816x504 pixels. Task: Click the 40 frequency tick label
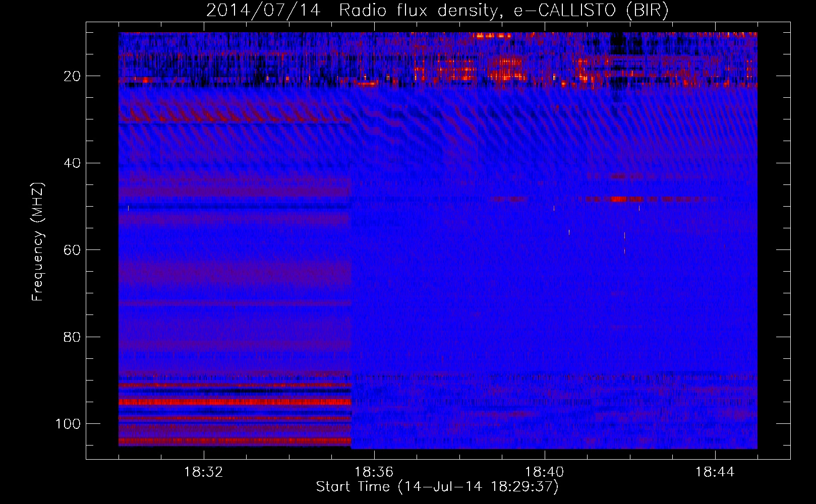pos(72,163)
